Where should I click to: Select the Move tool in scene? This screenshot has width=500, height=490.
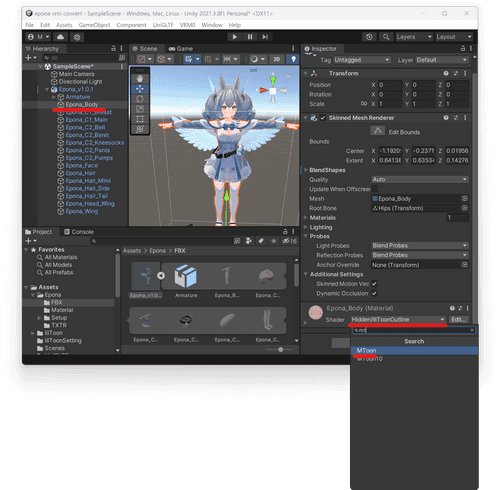[x=140, y=89]
